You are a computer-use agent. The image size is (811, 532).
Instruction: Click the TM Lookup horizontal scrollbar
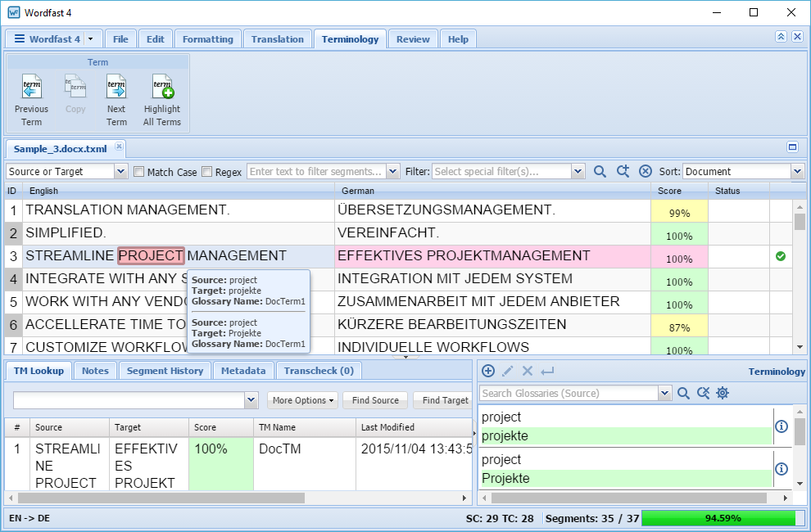coord(161,498)
